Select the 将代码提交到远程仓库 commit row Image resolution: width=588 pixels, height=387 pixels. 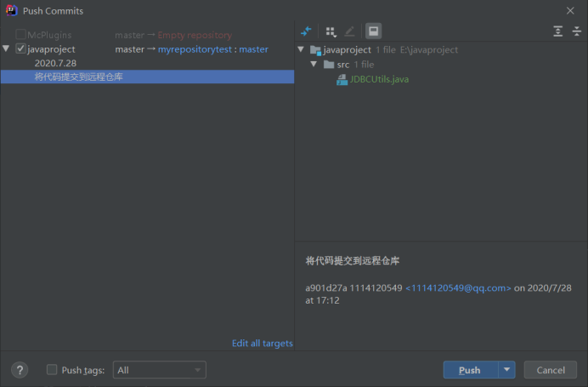pos(147,77)
